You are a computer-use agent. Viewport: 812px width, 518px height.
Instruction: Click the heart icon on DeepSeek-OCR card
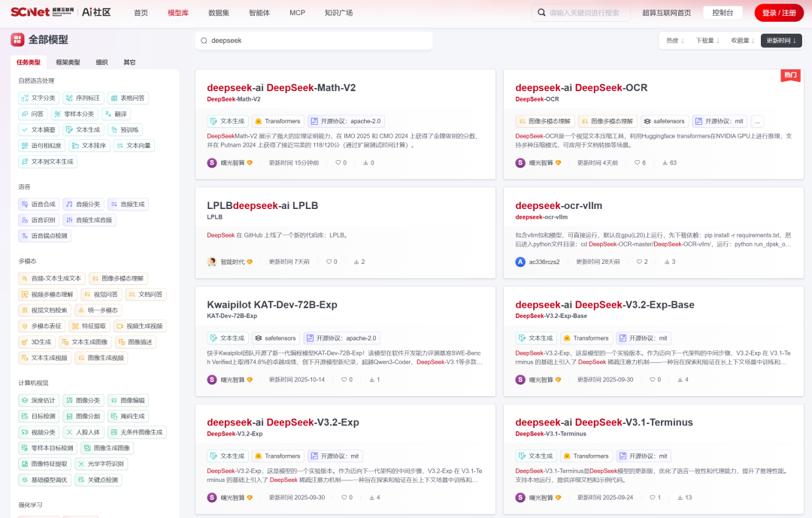(x=637, y=162)
